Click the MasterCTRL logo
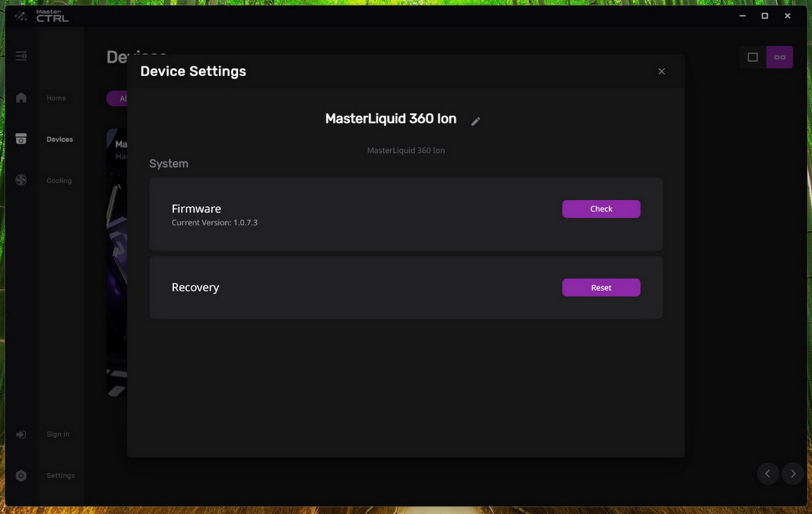This screenshot has height=514, width=812. point(43,16)
